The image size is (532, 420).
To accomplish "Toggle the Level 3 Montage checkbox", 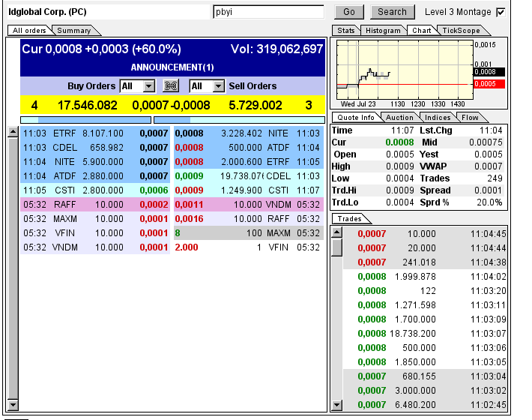I will (x=501, y=12).
